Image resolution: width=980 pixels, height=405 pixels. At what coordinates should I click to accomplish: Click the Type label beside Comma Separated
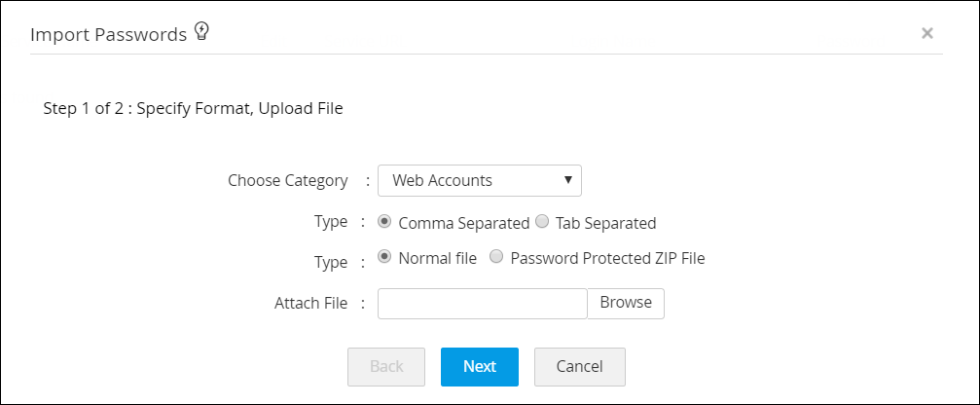(331, 222)
